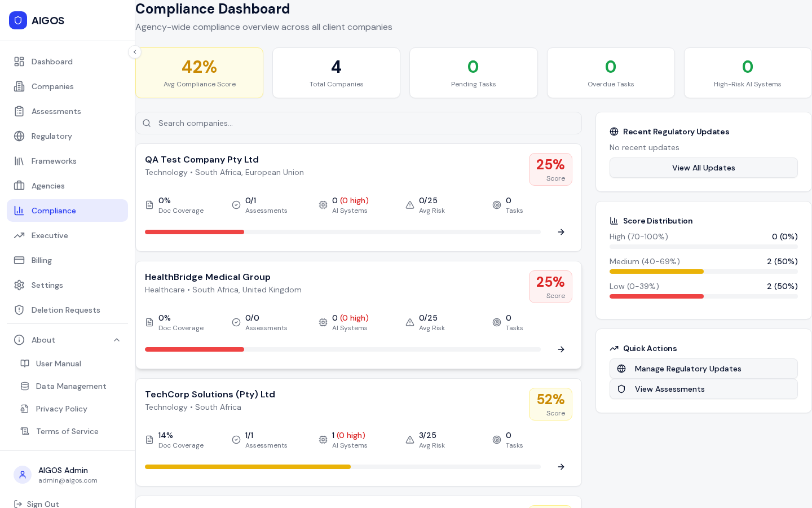812x508 pixels.
Task: Click TechCorp Tasks target icon
Action: pos(497,440)
